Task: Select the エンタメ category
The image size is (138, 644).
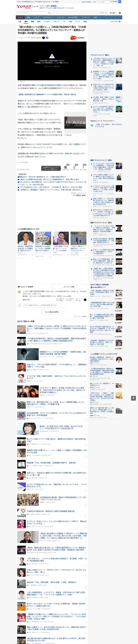Action: [x=47, y=21]
